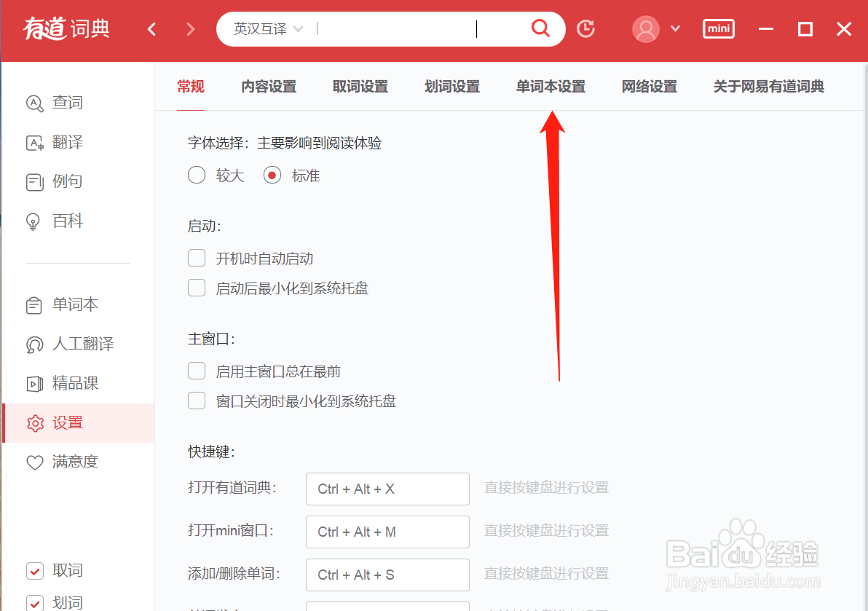Open the 关于网易有道词典 tab
The width and height of the screenshot is (868, 611).
tap(769, 87)
